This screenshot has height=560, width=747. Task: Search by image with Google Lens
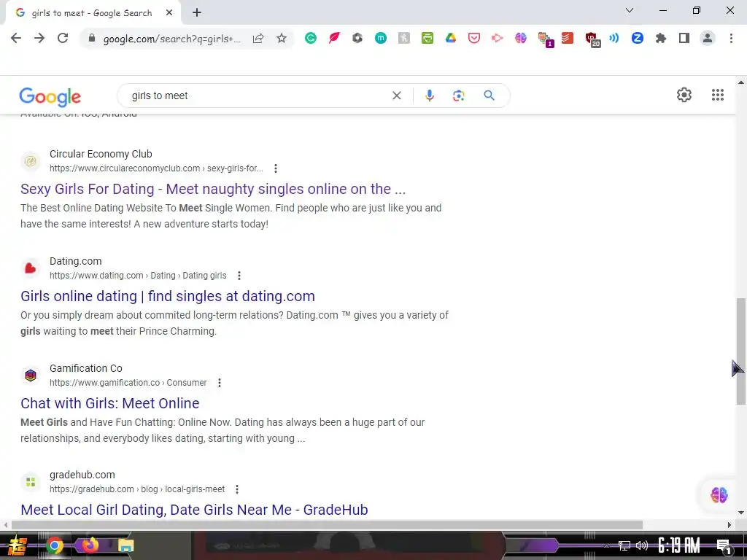[x=458, y=96]
